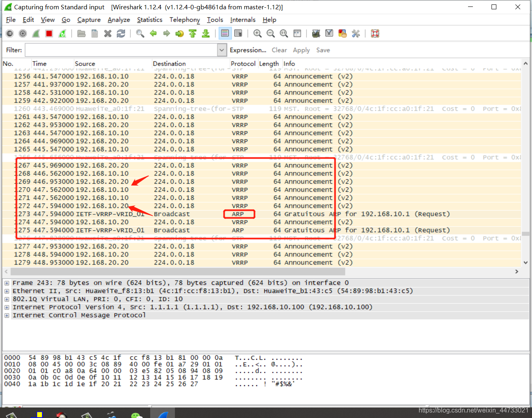The height and width of the screenshot is (418, 532).
Task: Edit display filters icon
Action: tap(329, 34)
